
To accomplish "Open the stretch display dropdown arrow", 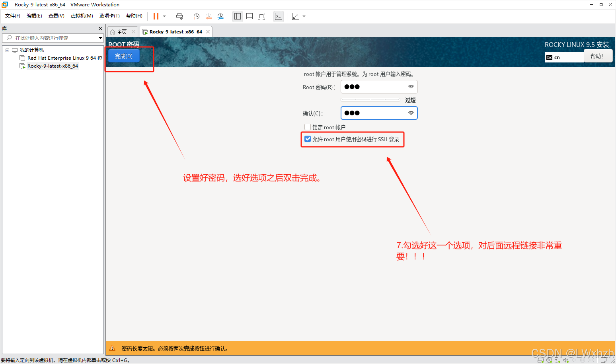I will (x=304, y=16).
